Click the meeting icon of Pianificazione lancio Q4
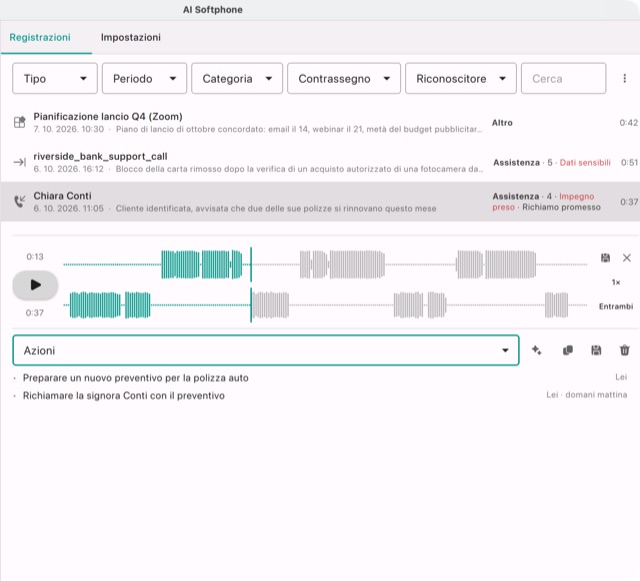640x581 pixels. click(x=20, y=122)
